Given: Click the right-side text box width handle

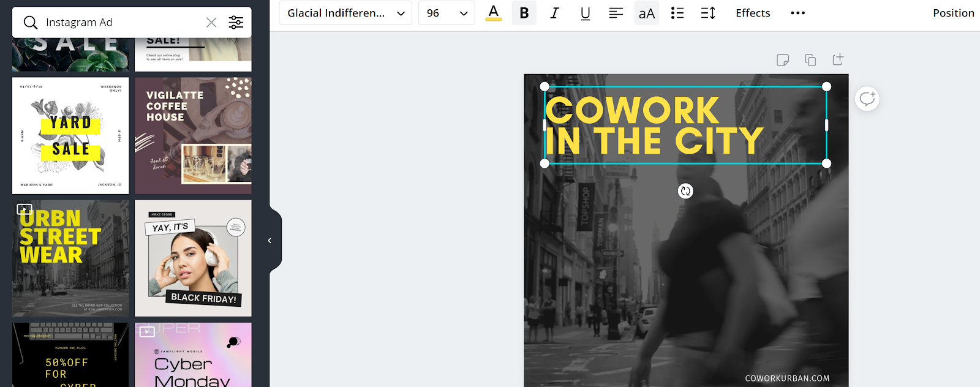Looking at the screenshot, I should tap(826, 125).
